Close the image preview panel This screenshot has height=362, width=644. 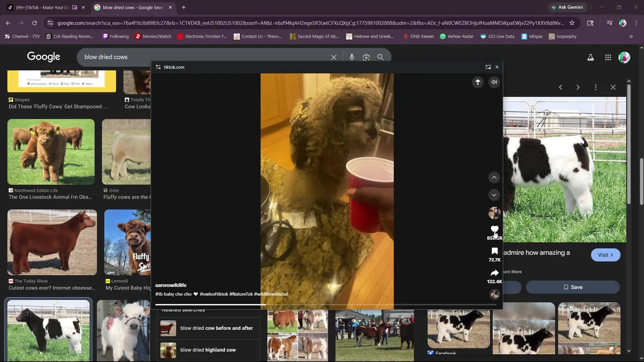[613, 87]
